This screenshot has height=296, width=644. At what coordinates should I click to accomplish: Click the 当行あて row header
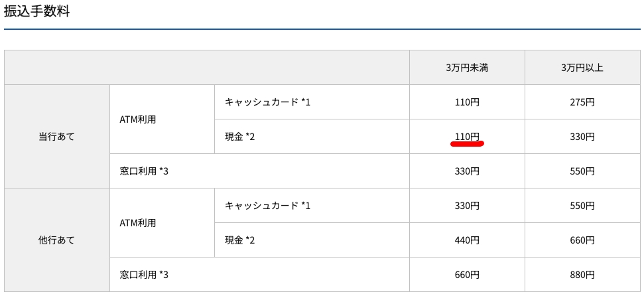(57, 137)
